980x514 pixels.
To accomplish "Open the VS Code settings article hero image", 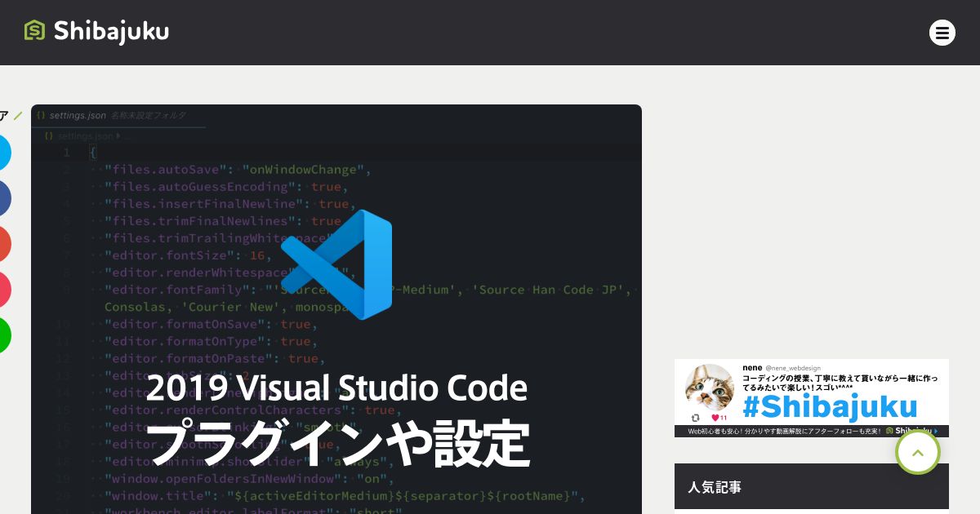I will [x=336, y=309].
